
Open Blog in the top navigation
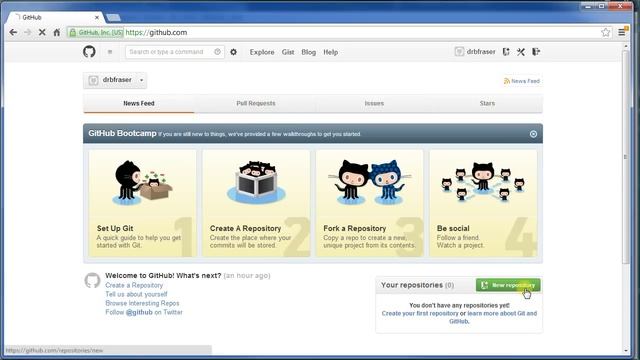tap(309, 52)
